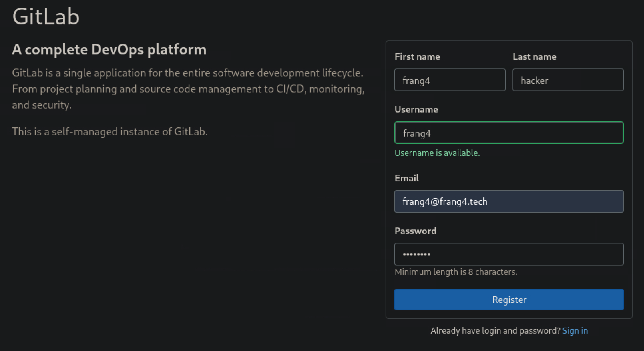
Task: Click the First name label
Action: pos(417,56)
